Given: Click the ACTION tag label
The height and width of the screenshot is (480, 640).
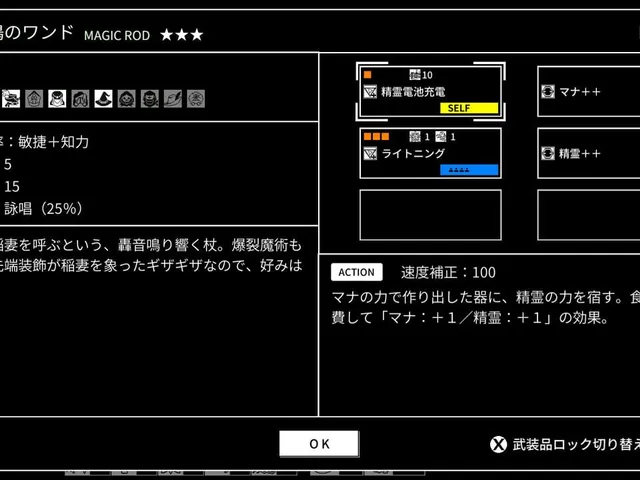Looking at the screenshot, I should (357, 272).
